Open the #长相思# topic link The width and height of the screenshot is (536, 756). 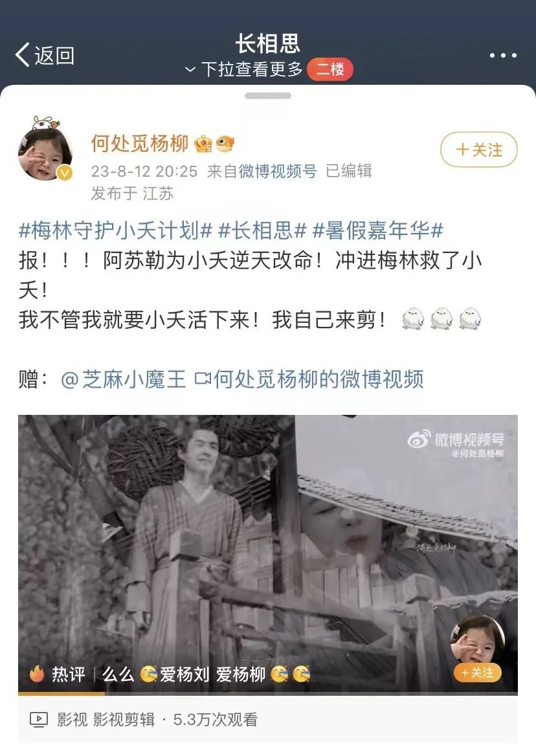pyautogui.click(x=262, y=230)
